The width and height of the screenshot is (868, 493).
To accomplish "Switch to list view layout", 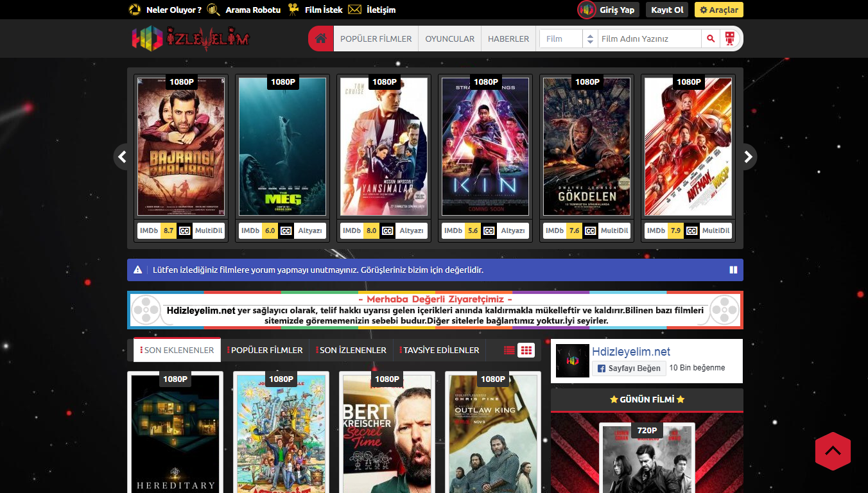I will (x=509, y=350).
